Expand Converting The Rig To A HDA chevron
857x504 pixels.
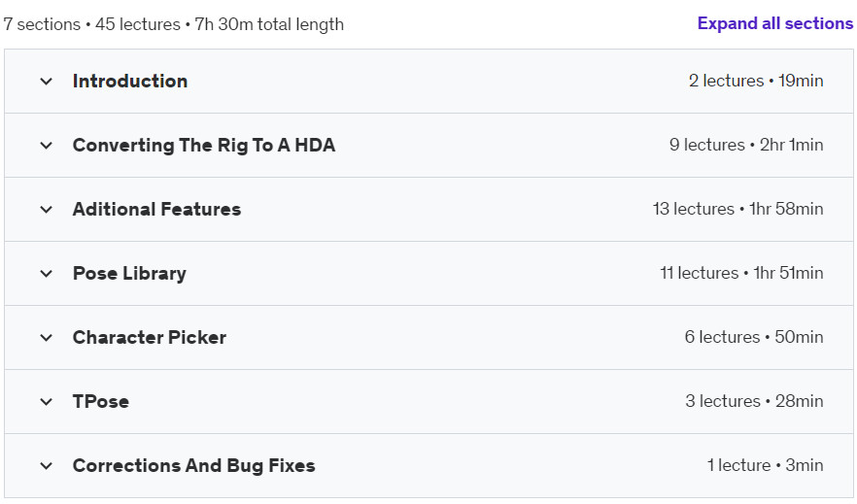[47, 146]
